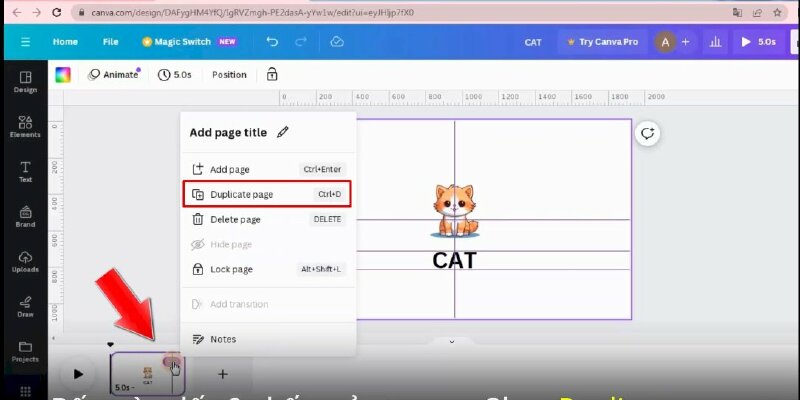
Task: Select the Text tool in sidebar
Action: 25,171
